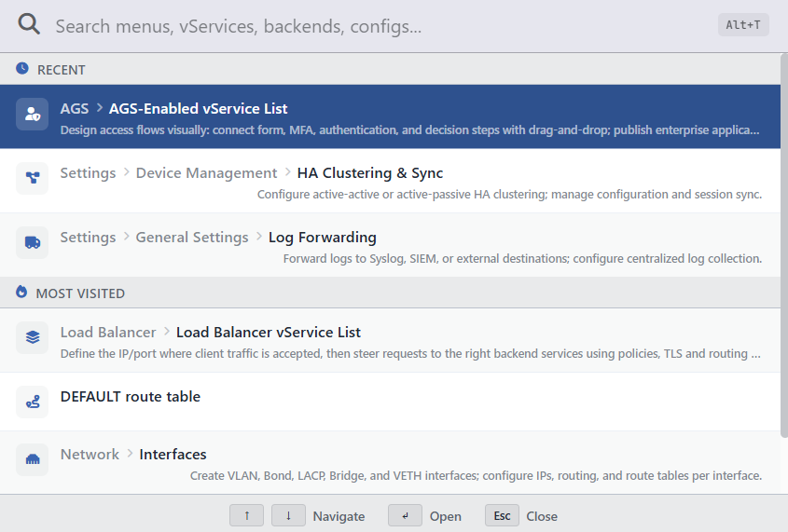Click the search magnifier icon
This screenshot has width=788, height=532.
click(x=29, y=24)
